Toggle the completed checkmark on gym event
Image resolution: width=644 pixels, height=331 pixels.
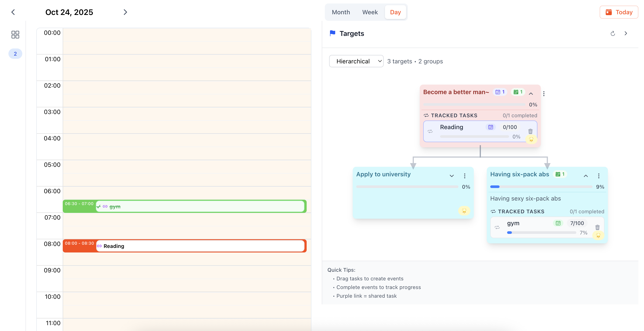[x=99, y=207]
